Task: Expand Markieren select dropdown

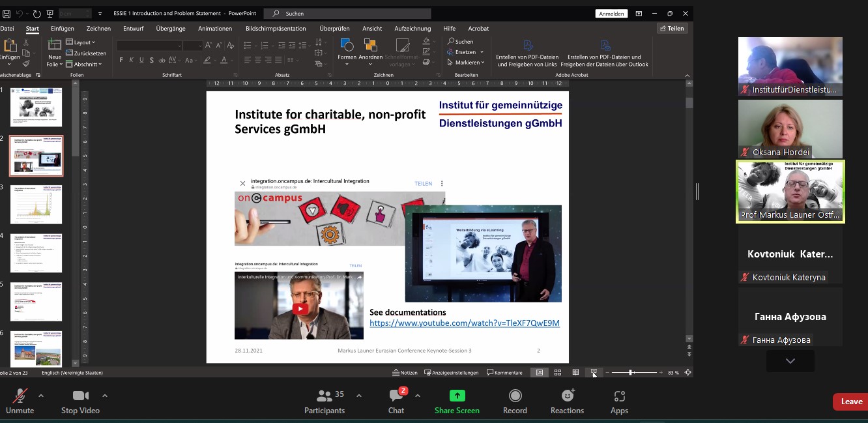Action: pos(483,63)
